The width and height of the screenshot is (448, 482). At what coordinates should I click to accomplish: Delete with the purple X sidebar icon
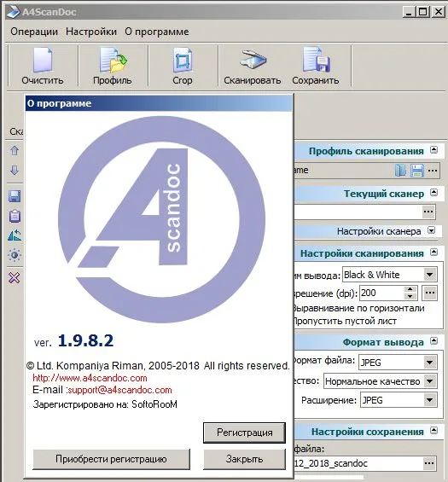(15, 278)
